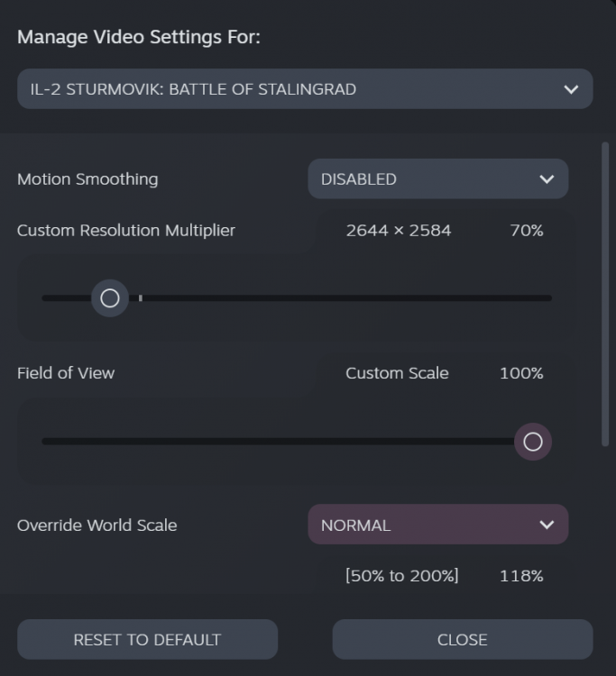Open the IL-2 Sturmovik game selection dropdown
The image size is (616, 676).
tap(289, 89)
